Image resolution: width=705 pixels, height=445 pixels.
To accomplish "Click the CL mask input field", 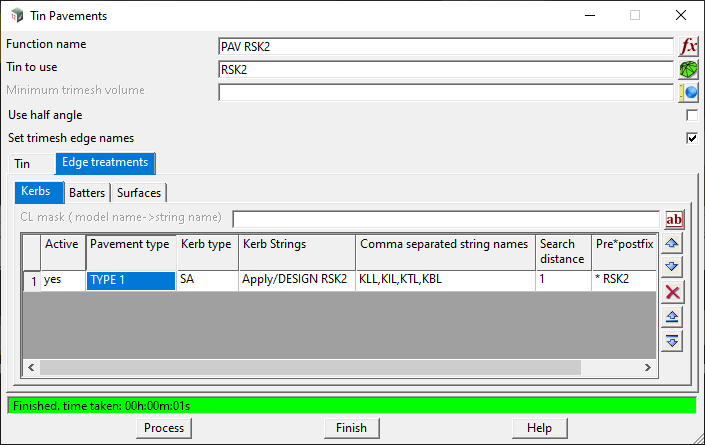I will 446,219.
